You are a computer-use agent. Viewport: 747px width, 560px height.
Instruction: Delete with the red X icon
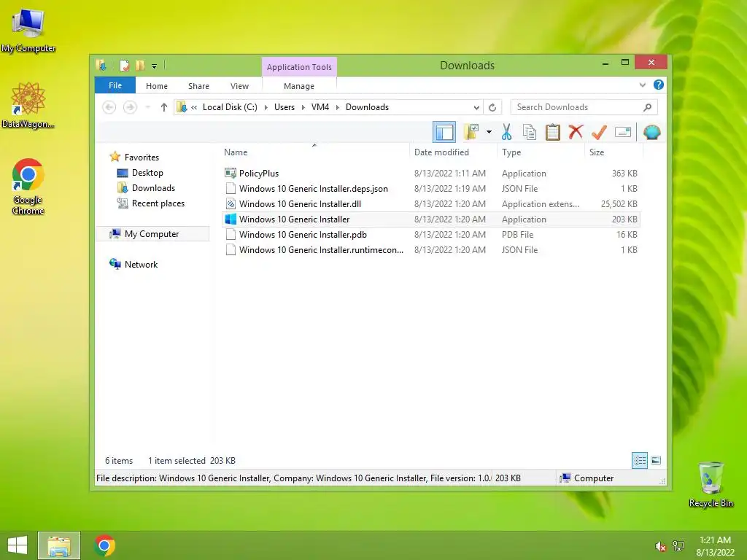coord(576,131)
